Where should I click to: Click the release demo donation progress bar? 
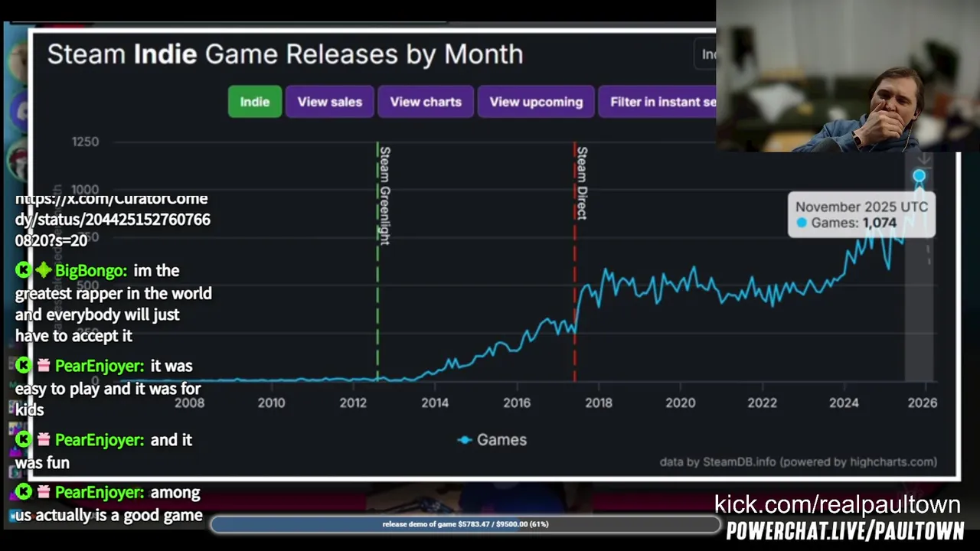tap(465, 524)
